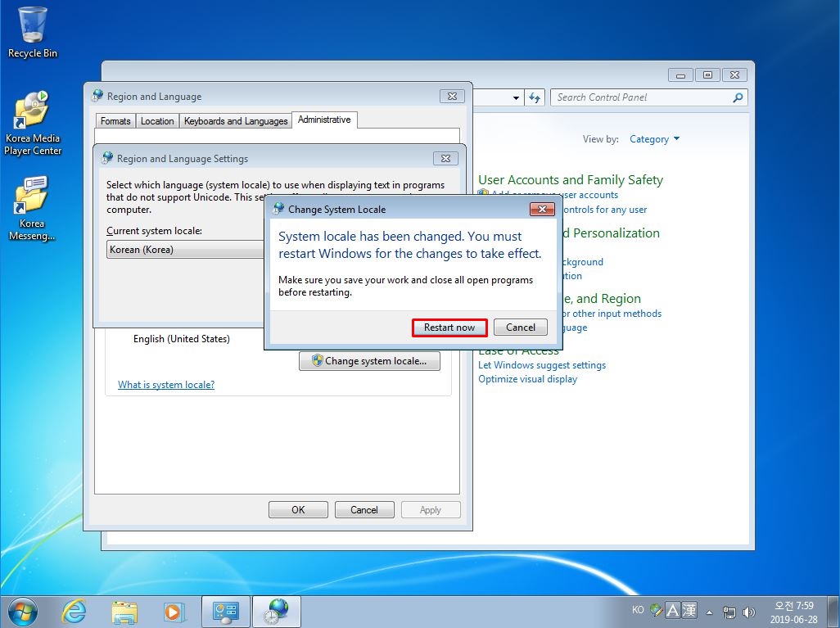Click KO input language indicator

pyautogui.click(x=638, y=610)
